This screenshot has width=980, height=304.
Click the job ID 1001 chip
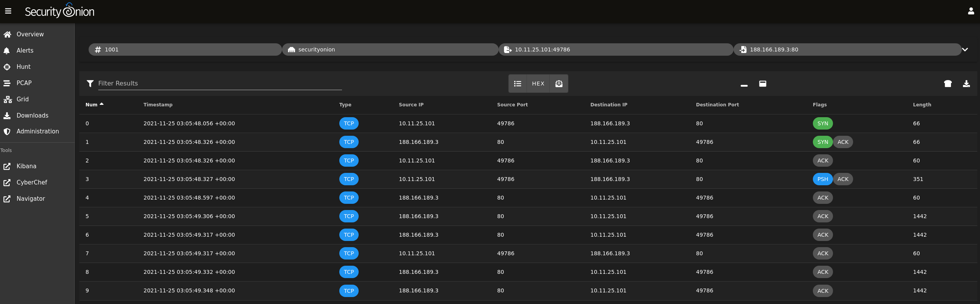tap(185, 50)
